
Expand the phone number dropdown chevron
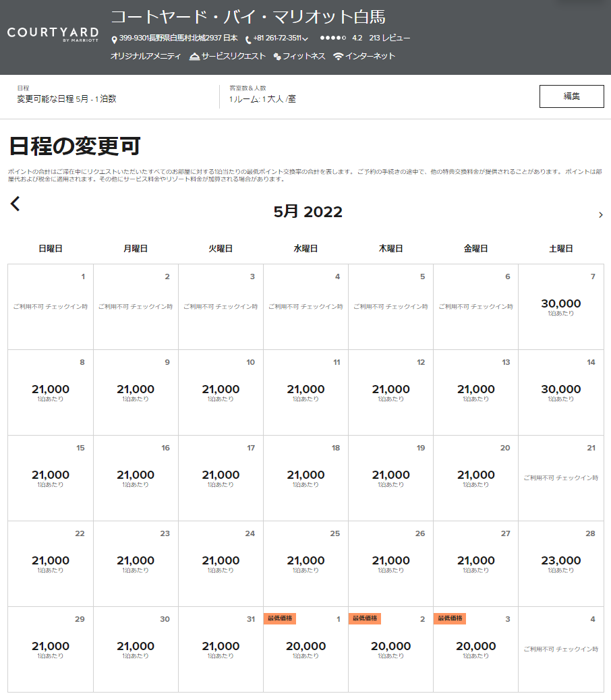(305, 39)
